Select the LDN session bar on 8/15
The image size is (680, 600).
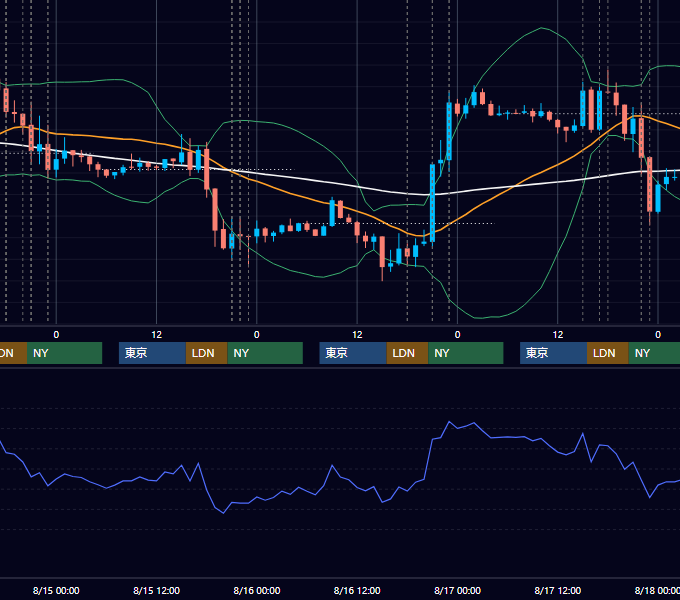(206, 353)
